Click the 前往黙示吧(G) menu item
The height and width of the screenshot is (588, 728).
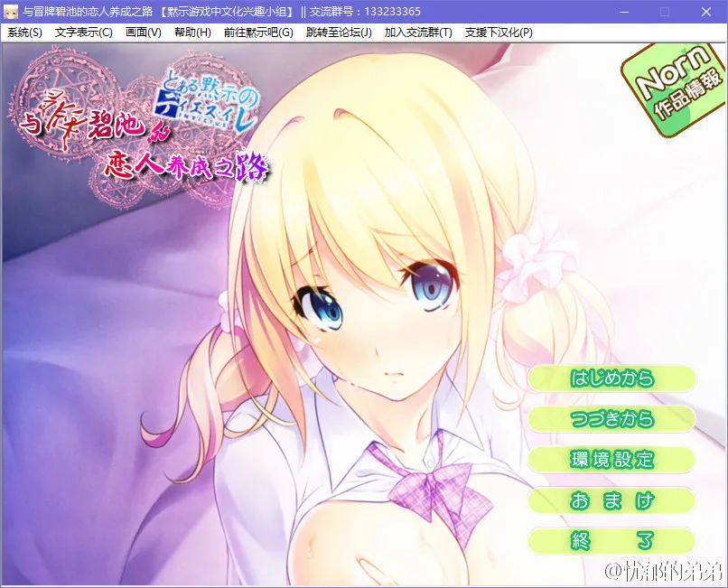tap(258, 33)
